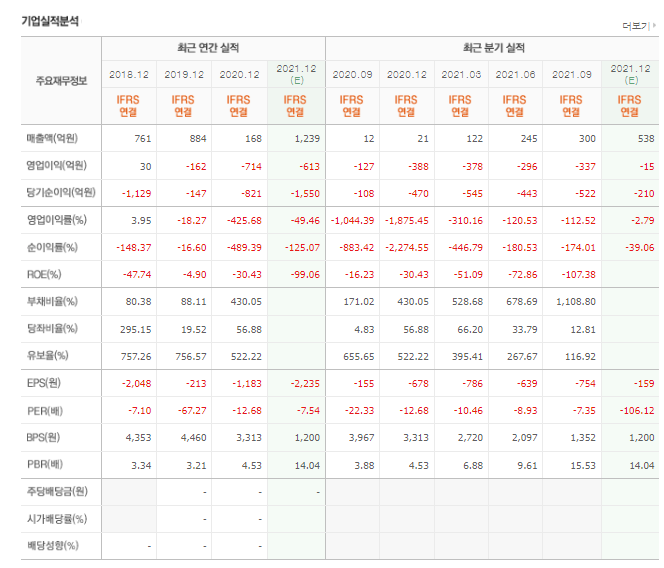Click the 80.38 debt ratio value
The height and width of the screenshot is (568, 664).
pos(138,302)
